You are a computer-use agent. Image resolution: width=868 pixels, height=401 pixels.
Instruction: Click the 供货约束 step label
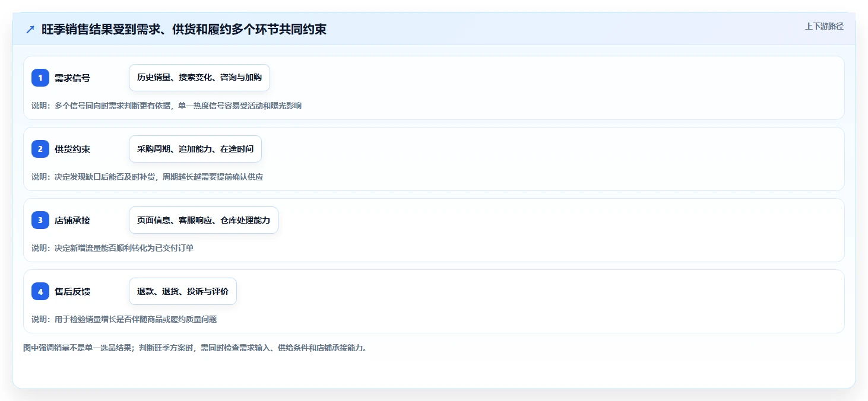(72, 149)
